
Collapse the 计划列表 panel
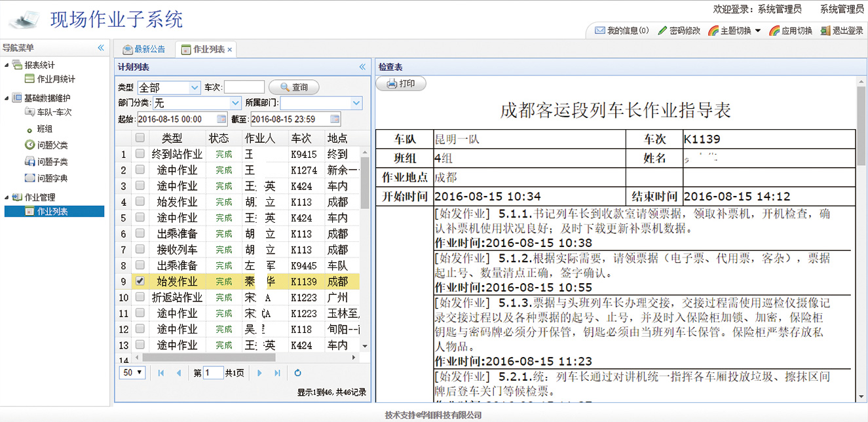362,67
